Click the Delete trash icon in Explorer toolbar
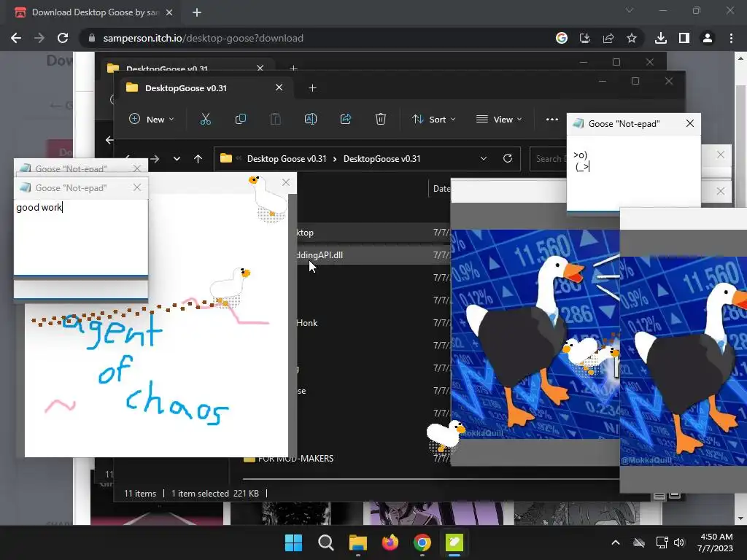Image resolution: width=747 pixels, height=560 pixels. tap(380, 119)
